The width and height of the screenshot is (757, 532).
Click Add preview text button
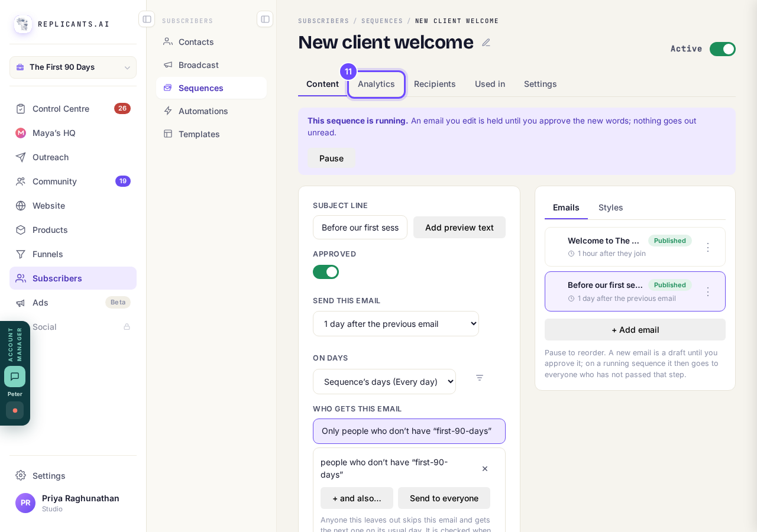pos(460,228)
